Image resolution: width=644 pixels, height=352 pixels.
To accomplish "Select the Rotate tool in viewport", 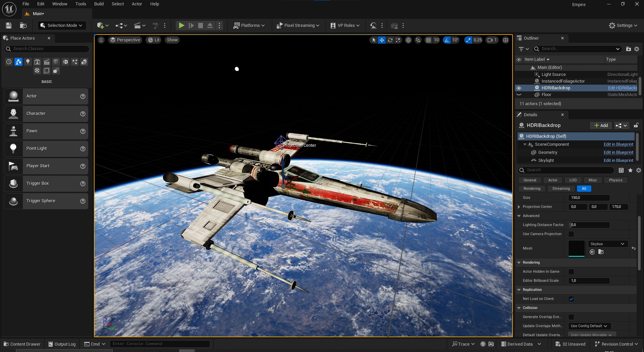I will pyautogui.click(x=390, y=40).
